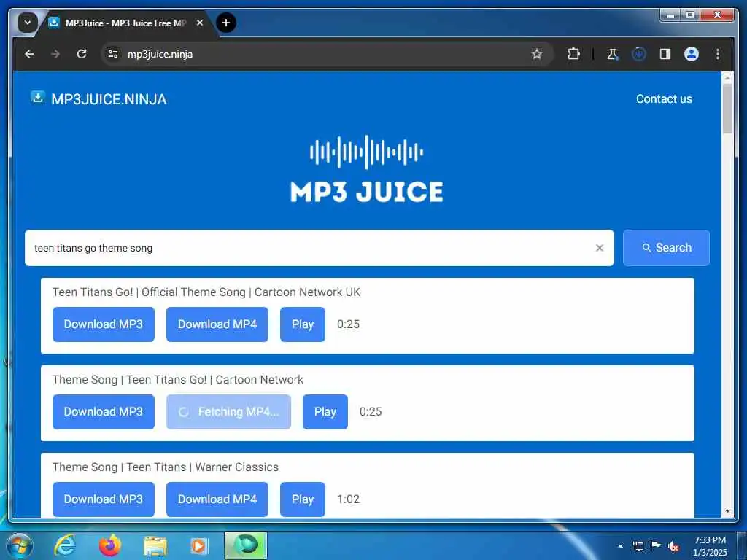The height and width of the screenshot is (560, 747).
Task: Go back to the previous page
Action: tap(29, 54)
